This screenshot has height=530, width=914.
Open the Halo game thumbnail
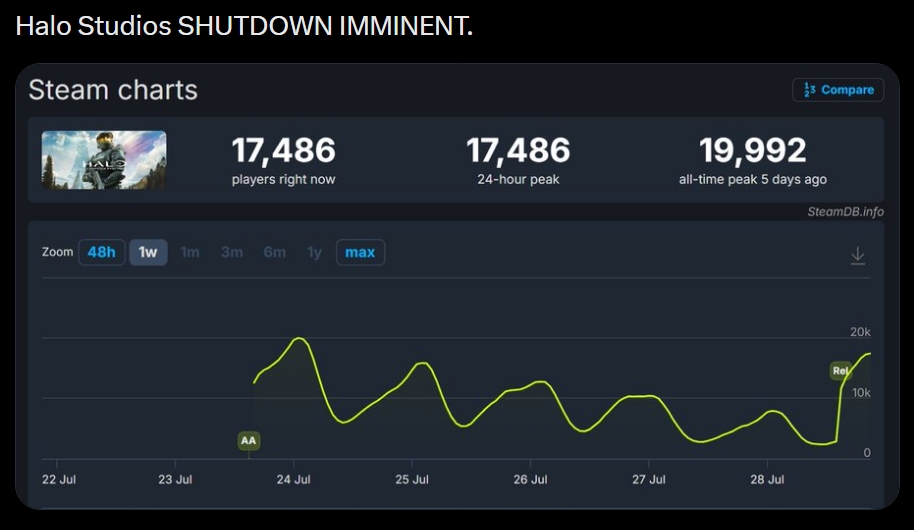(104, 160)
